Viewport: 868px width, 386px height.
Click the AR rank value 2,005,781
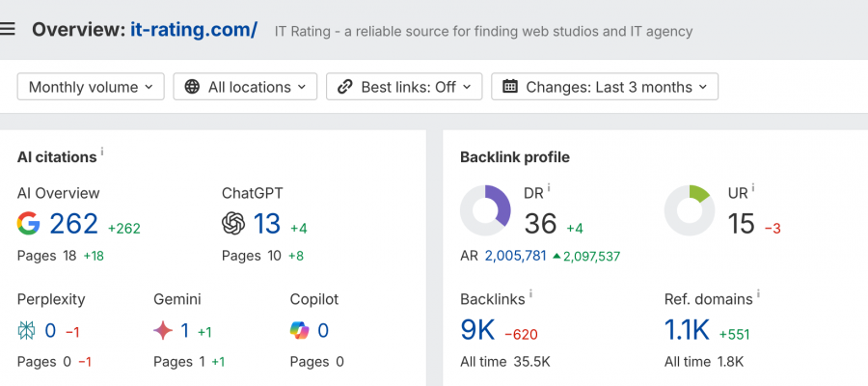515,256
